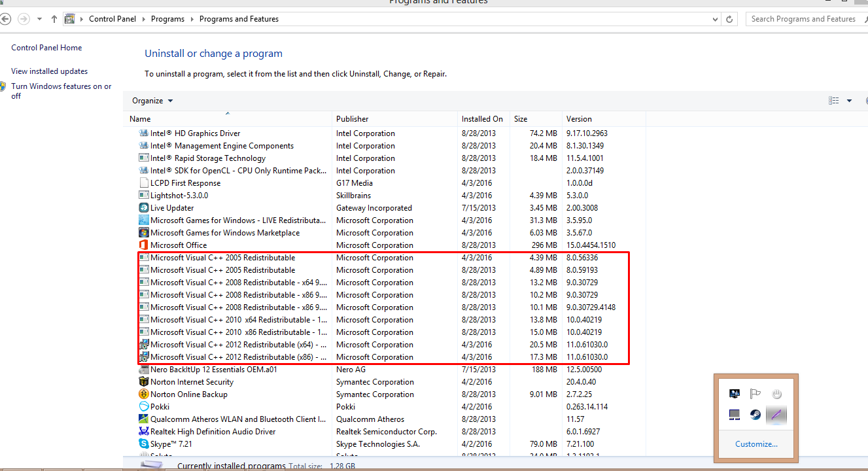Open the recent locations dropdown arrow
This screenshot has height=471, width=868.
tap(39, 19)
